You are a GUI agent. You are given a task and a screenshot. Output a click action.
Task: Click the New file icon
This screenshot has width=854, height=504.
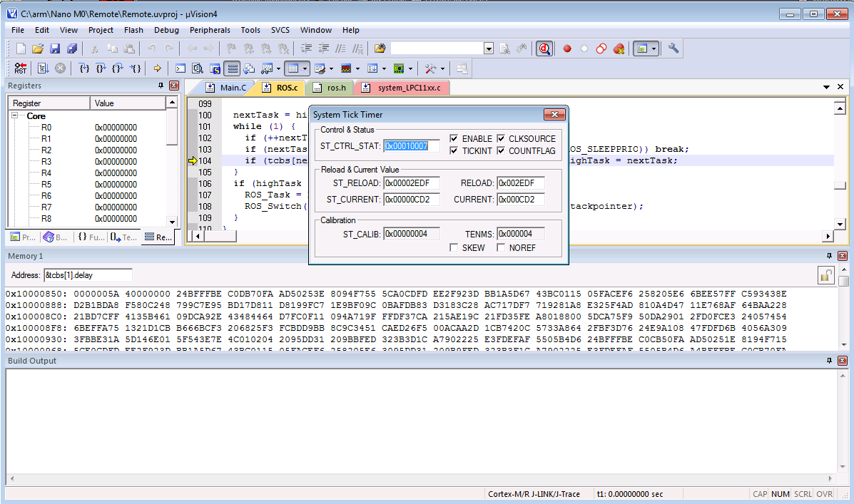(21, 48)
